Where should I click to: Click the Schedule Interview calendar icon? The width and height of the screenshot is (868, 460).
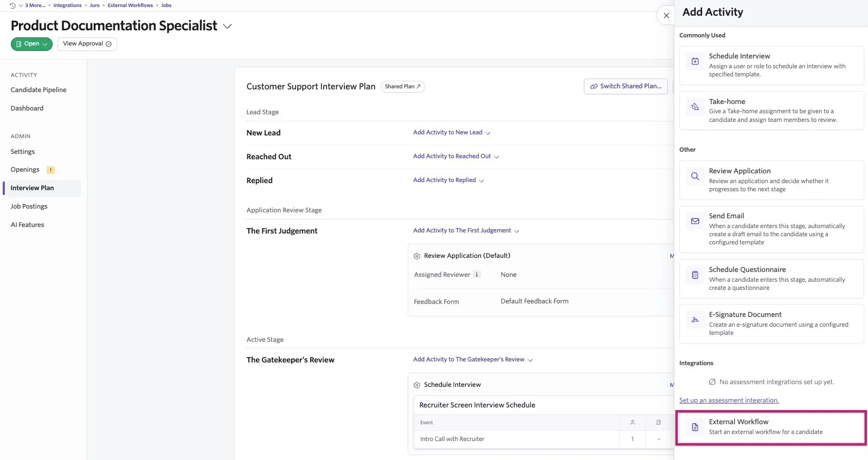(695, 61)
